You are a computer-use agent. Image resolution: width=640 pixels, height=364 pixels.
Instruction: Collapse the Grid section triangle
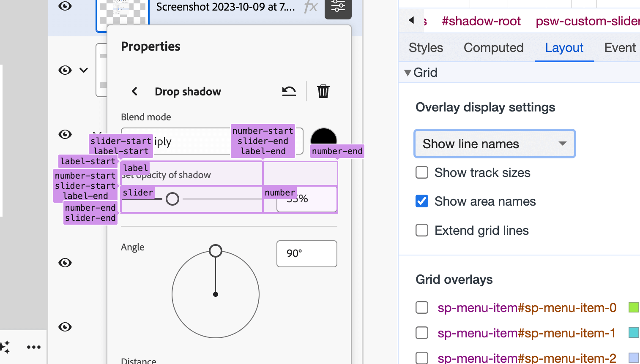(408, 73)
